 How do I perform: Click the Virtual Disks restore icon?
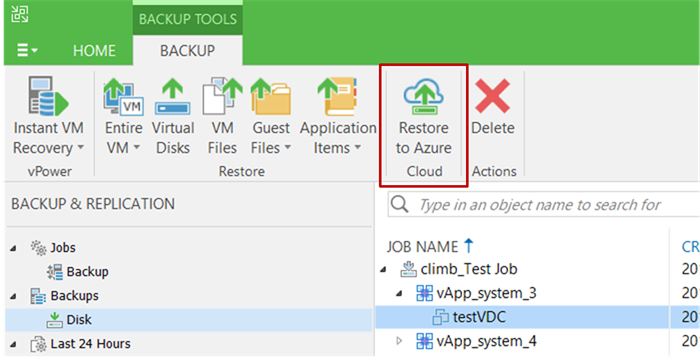pos(173,97)
